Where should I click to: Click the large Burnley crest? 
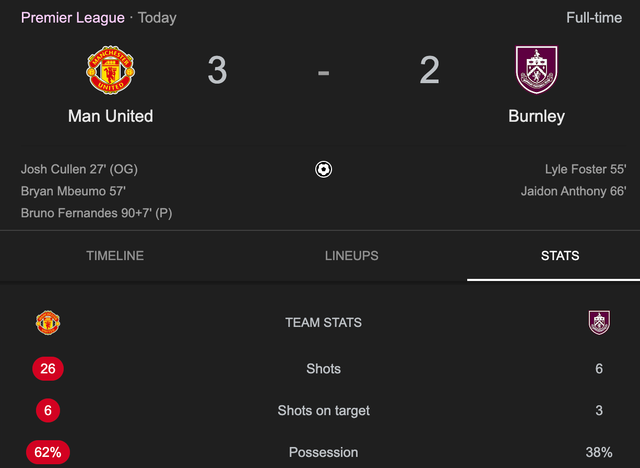click(536, 70)
